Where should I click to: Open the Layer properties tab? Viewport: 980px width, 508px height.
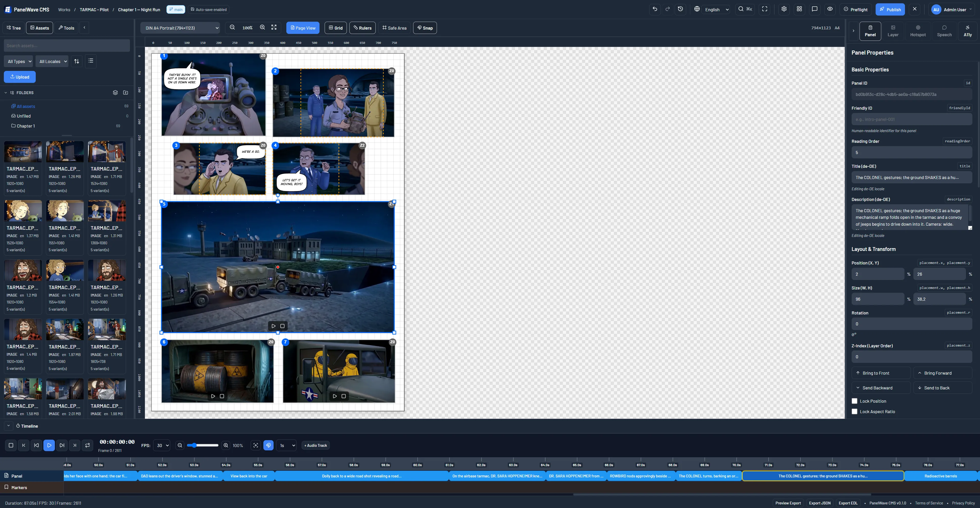click(x=893, y=31)
